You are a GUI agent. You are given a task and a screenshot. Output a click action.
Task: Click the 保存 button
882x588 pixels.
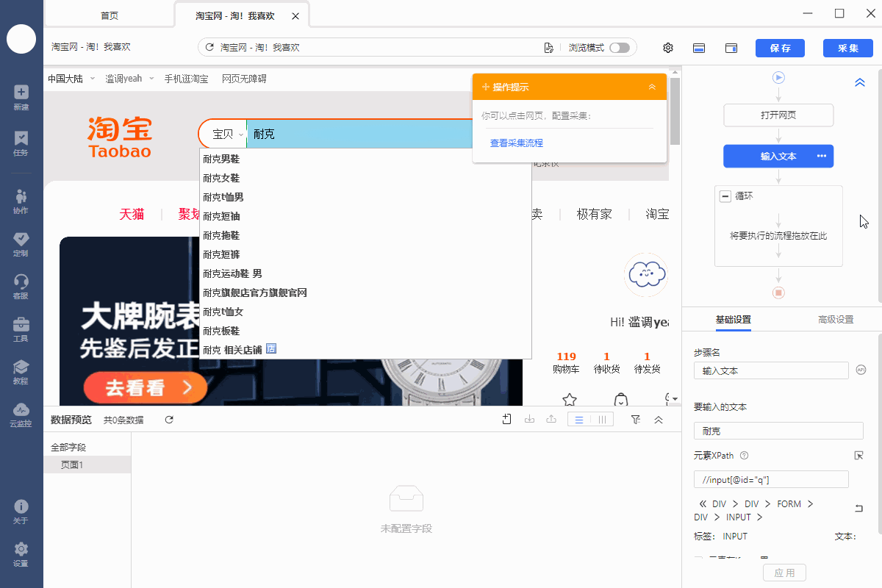click(780, 48)
